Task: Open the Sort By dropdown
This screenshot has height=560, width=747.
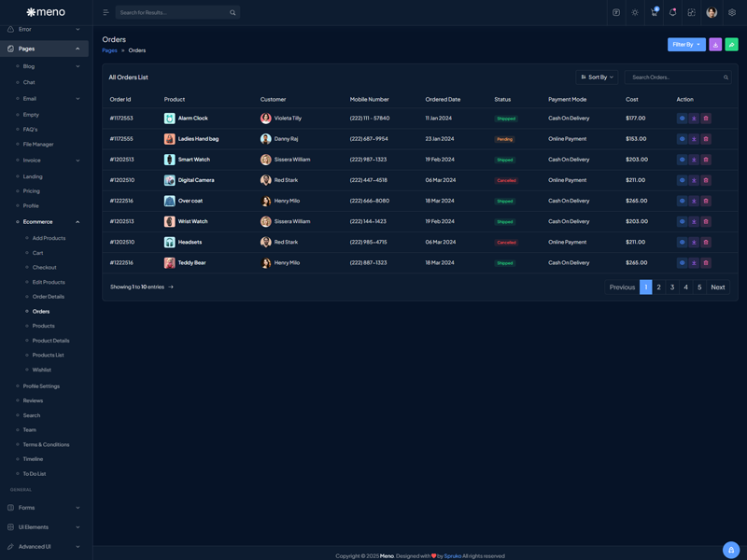Action: coord(598,77)
